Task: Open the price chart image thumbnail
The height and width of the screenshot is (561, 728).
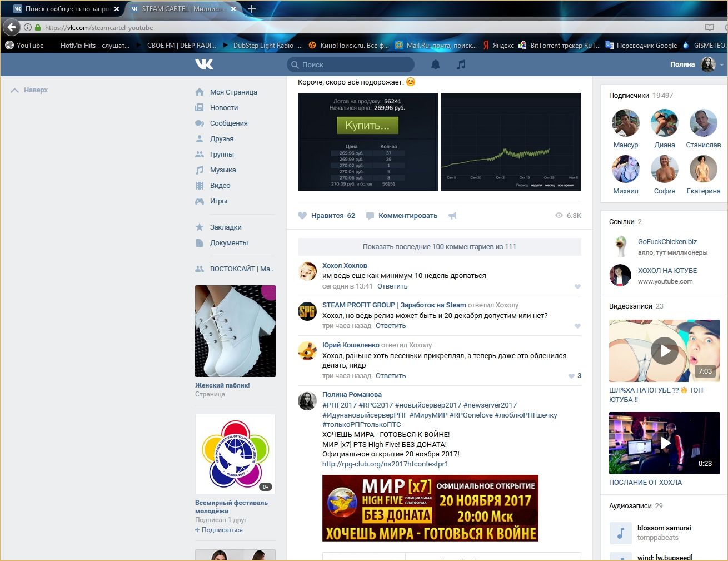Action: coord(510,142)
